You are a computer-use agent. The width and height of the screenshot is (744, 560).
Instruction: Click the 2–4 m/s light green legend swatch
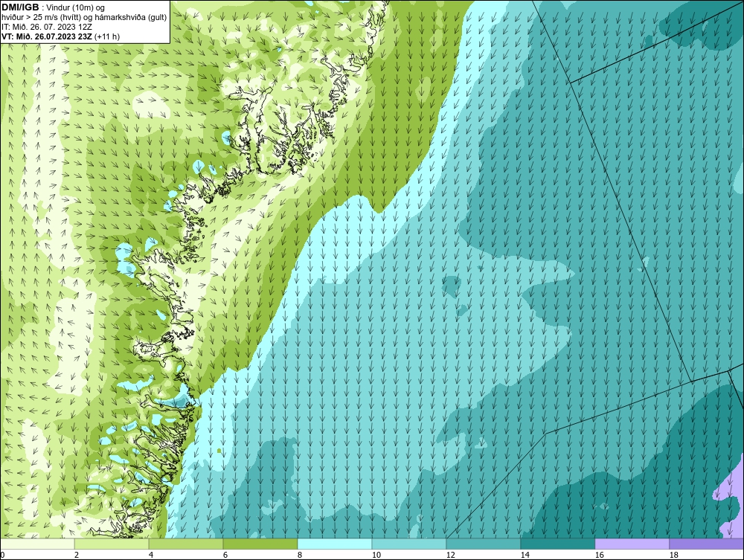[x=112, y=544]
